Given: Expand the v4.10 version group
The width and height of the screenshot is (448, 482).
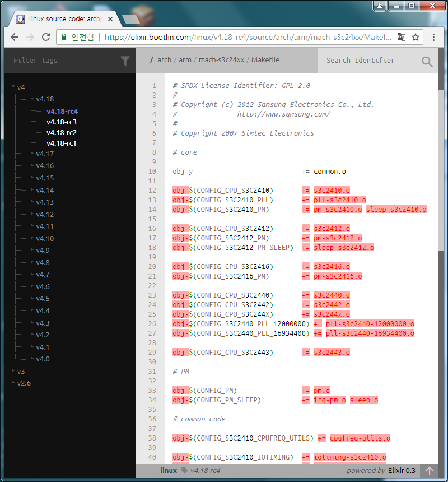Looking at the screenshot, I should (x=32, y=238).
